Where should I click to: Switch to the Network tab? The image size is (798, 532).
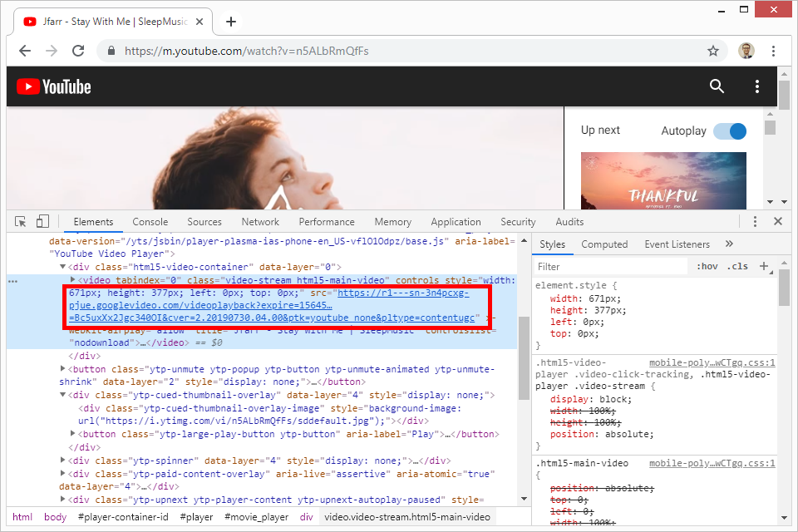click(x=260, y=222)
